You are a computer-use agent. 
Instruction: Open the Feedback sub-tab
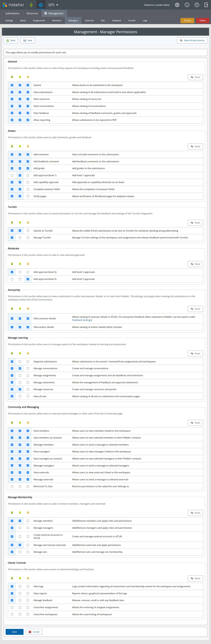116,20
